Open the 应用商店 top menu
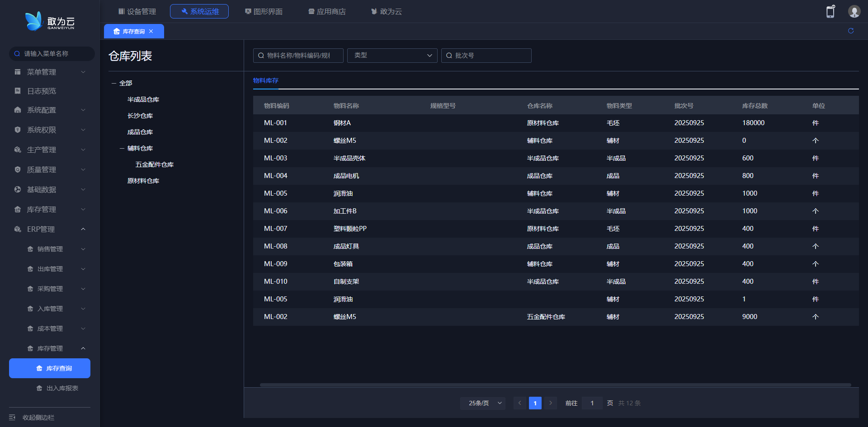 (327, 11)
